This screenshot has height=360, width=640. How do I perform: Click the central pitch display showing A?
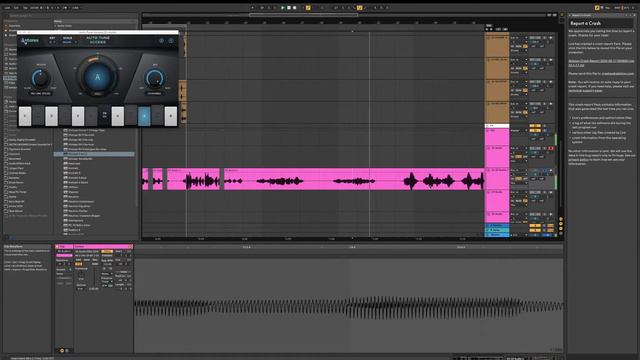[98, 77]
